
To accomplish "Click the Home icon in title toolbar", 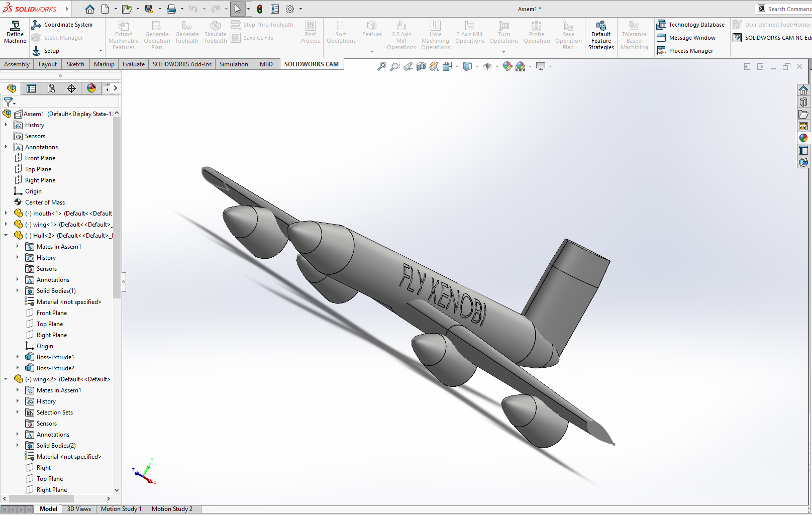I will [89, 9].
